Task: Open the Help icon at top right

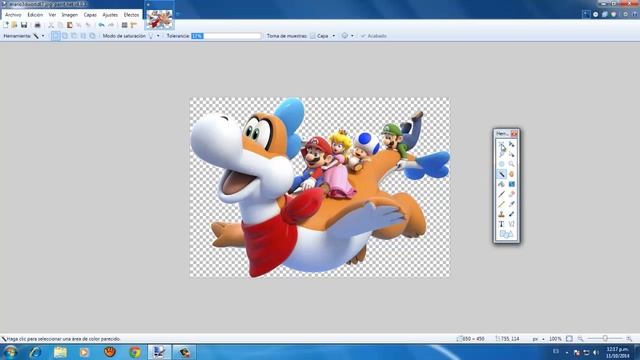Action: (635, 14)
